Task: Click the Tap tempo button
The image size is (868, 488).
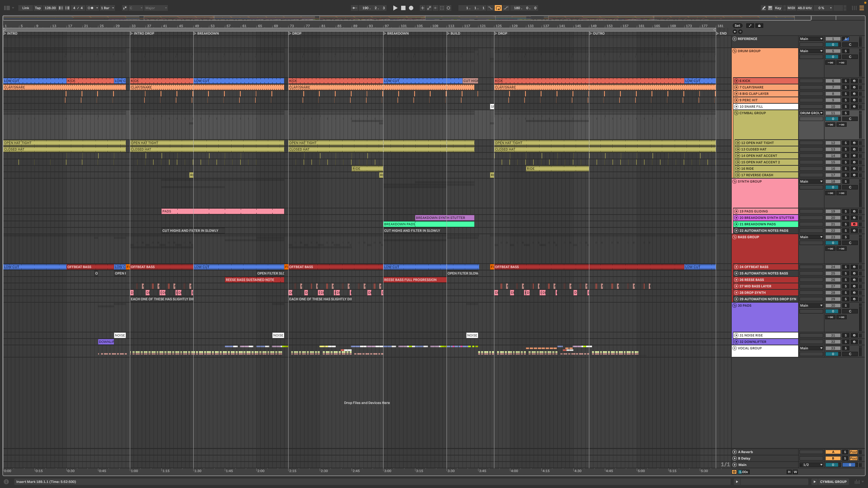Action: click(x=38, y=8)
